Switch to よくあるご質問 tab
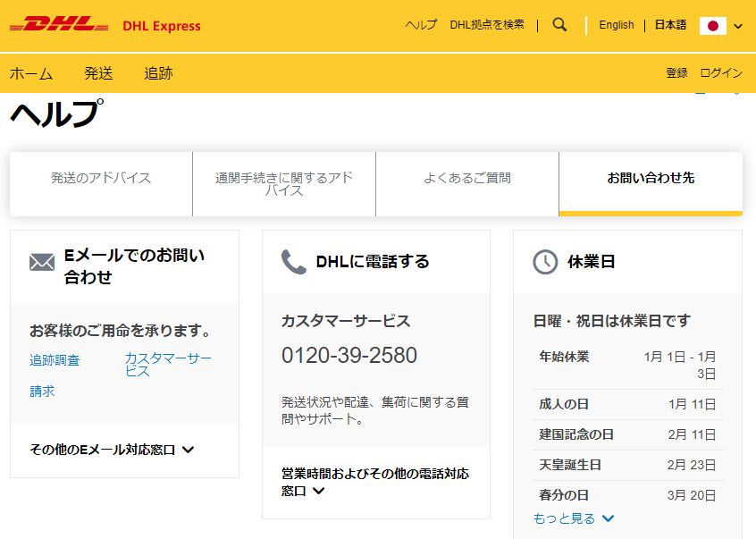This screenshot has width=756, height=539. click(x=467, y=183)
